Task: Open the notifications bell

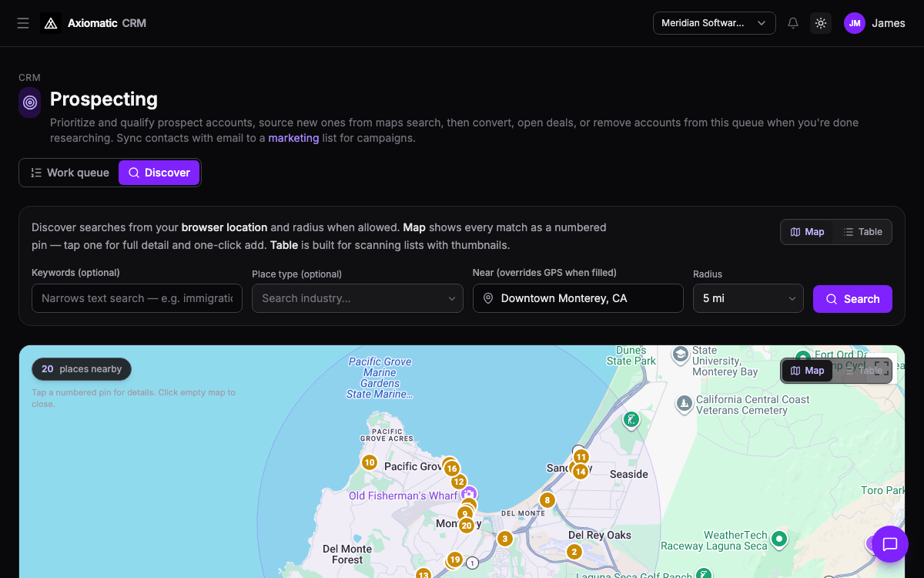Action: (793, 23)
